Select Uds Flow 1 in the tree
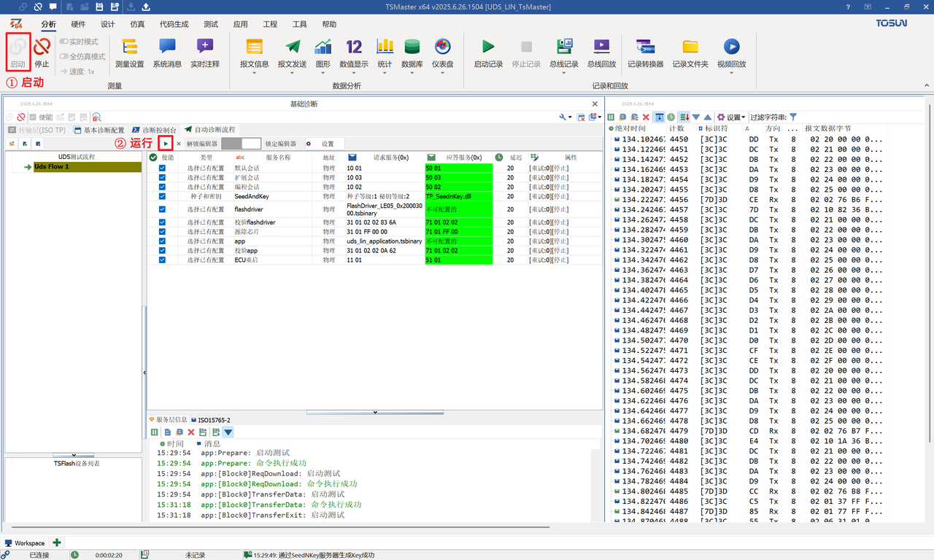This screenshot has width=934, height=560. (x=51, y=167)
